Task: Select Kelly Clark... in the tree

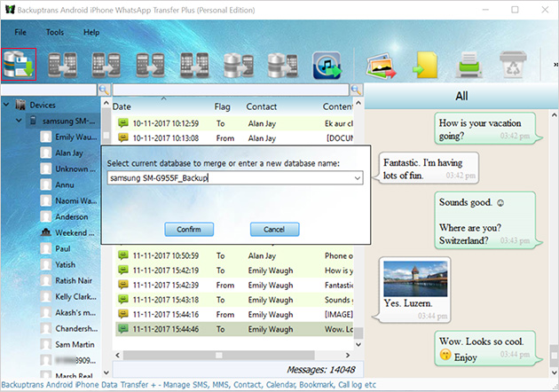Action: [69, 296]
